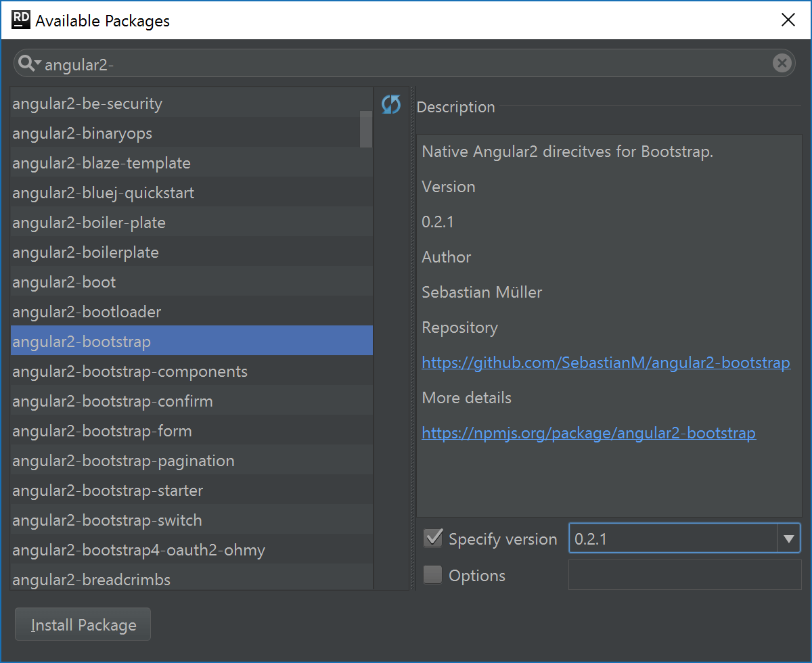Screen dimensions: 812x663
Task: Click the Options text input field
Action: [x=685, y=575]
